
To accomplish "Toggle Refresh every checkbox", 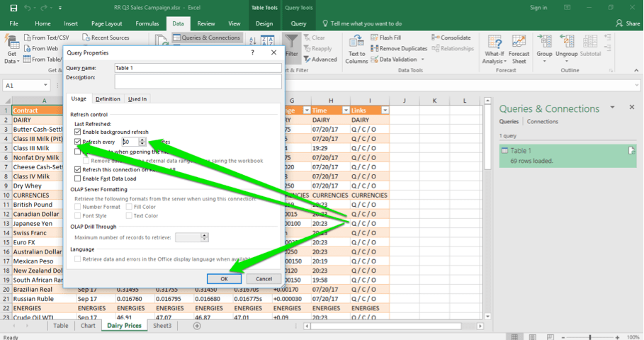I will click(x=78, y=142).
